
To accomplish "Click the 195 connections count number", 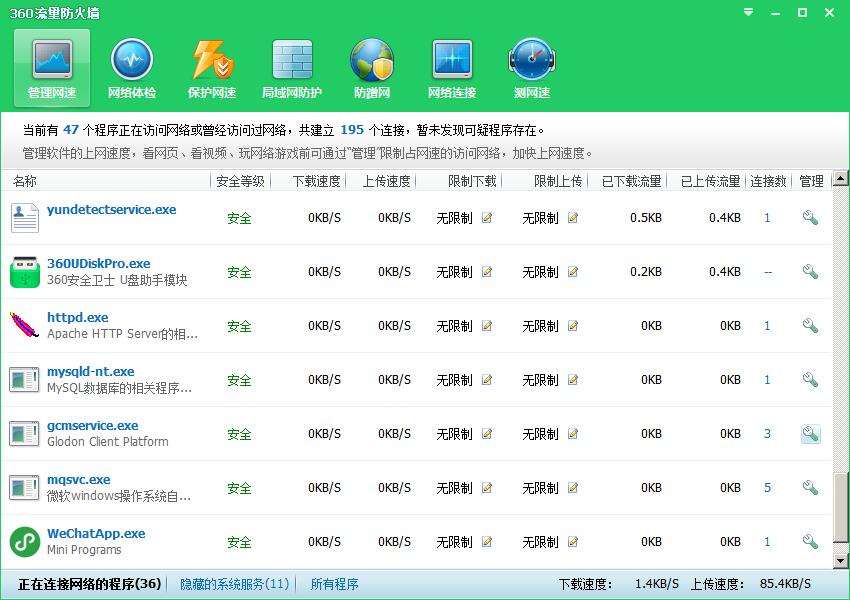I will pos(352,130).
